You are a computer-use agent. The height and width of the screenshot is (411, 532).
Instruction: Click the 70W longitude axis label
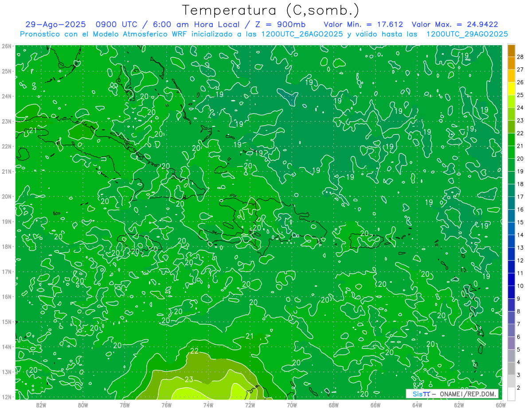tap(292, 404)
